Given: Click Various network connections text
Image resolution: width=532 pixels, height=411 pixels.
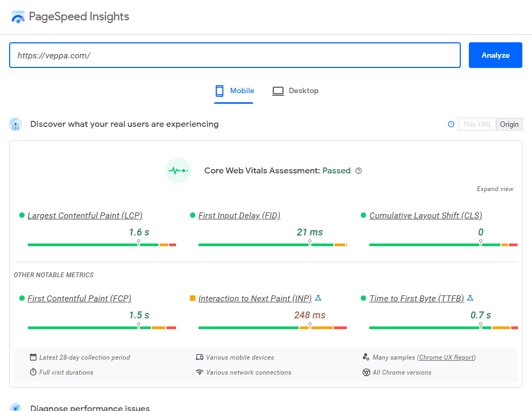Looking at the screenshot, I should pos(248,372).
